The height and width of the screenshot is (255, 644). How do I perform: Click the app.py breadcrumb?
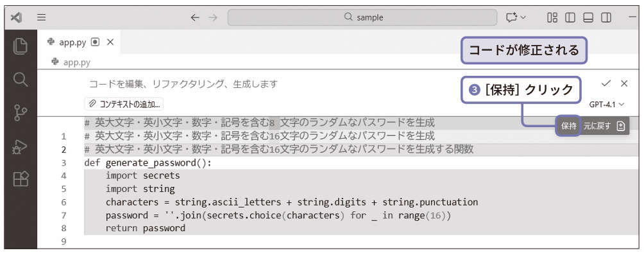(x=76, y=62)
